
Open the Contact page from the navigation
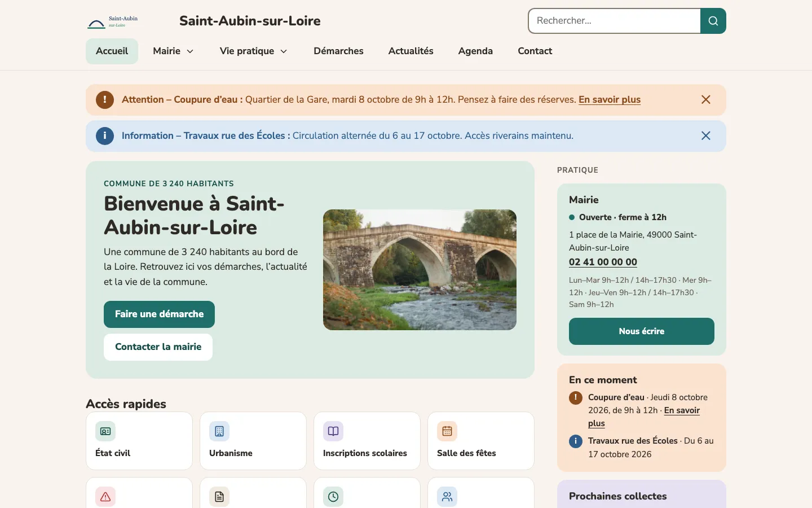(x=535, y=51)
